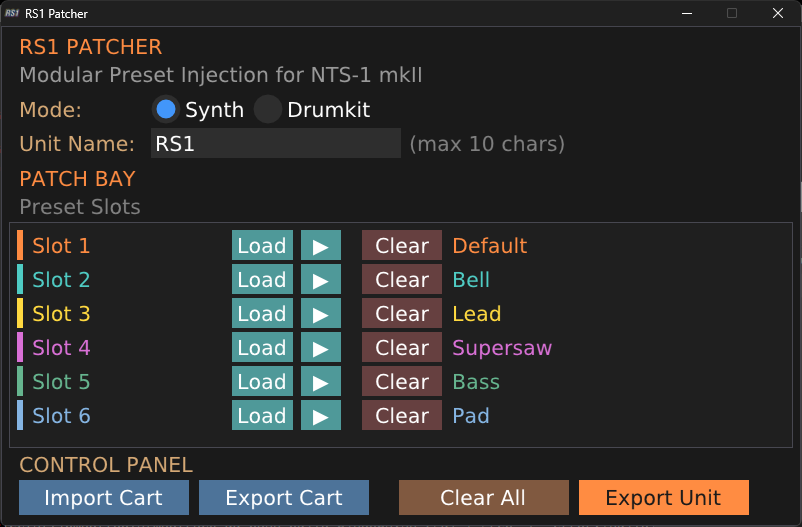Play the Slot 4 Supersaw preset
This screenshot has width=802, height=527.
(321, 347)
